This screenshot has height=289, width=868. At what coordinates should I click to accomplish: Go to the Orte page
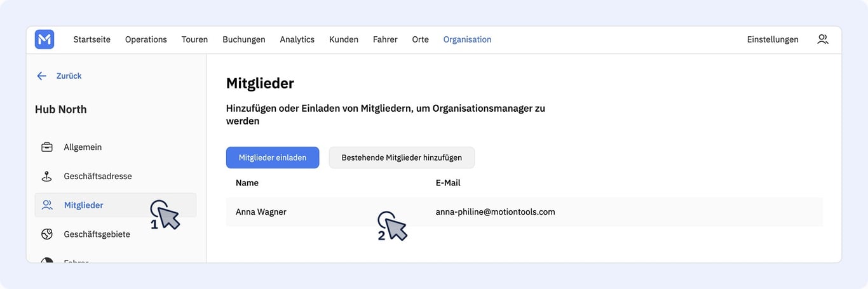pyautogui.click(x=421, y=39)
